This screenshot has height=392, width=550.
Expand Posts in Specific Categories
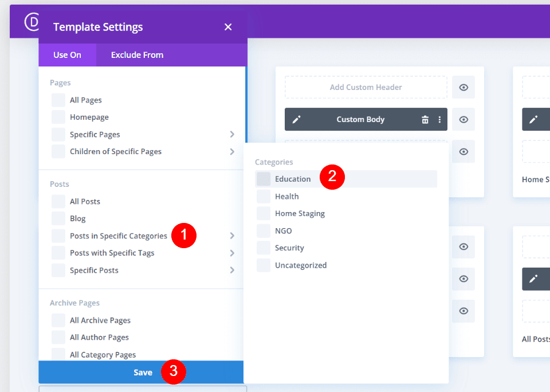[x=233, y=236]
